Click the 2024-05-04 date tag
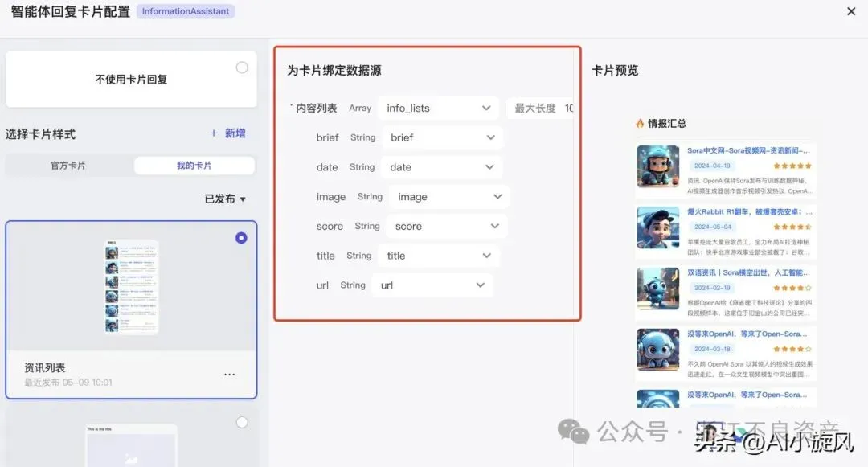 point(712,227)
